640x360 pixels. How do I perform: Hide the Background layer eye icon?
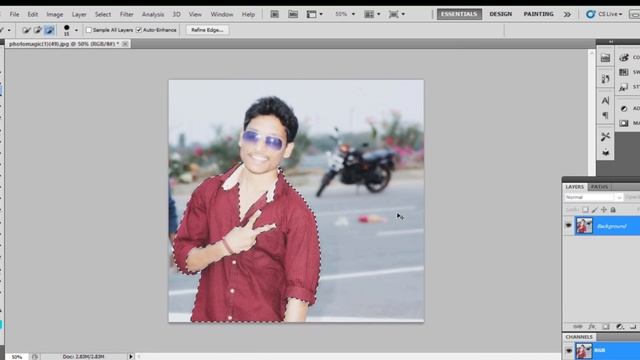click(569, 226)
